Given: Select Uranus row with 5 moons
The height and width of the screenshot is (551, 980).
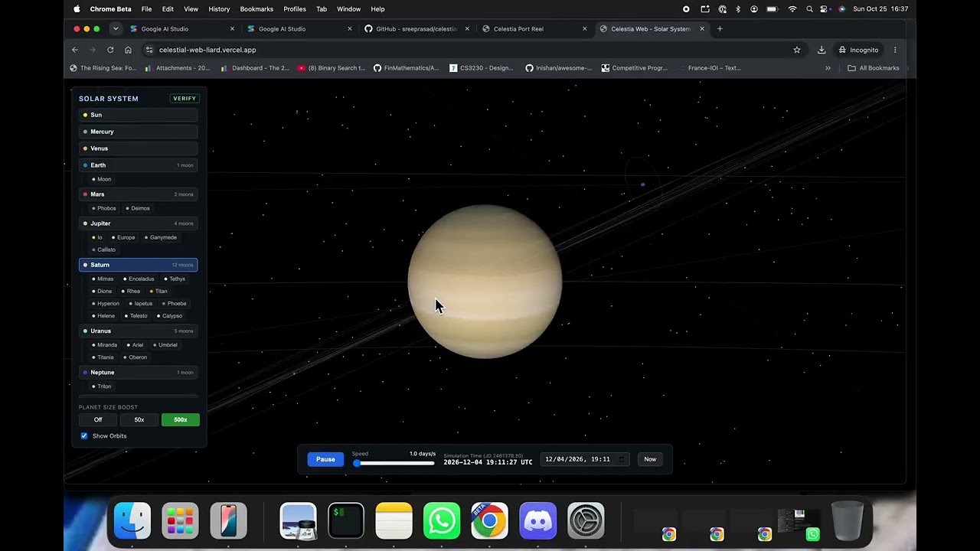Looking at the screenshot, I should point(139,331).
